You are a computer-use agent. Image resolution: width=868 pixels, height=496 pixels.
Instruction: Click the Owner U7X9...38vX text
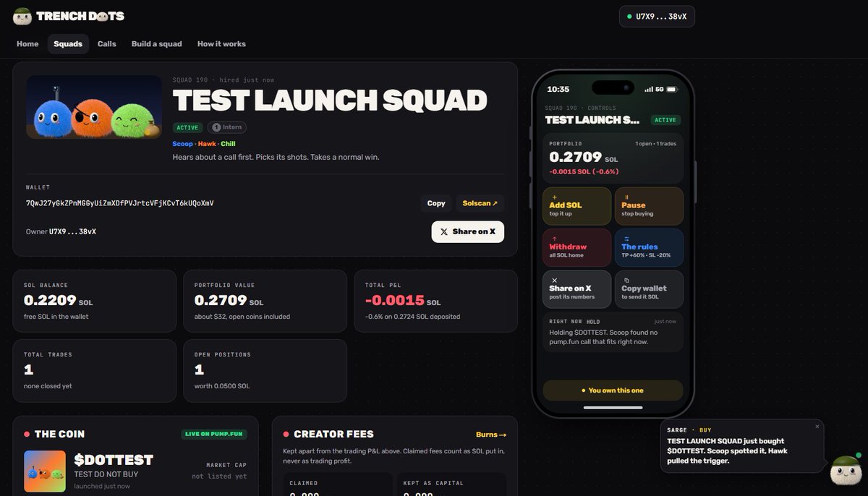[61, 231]
